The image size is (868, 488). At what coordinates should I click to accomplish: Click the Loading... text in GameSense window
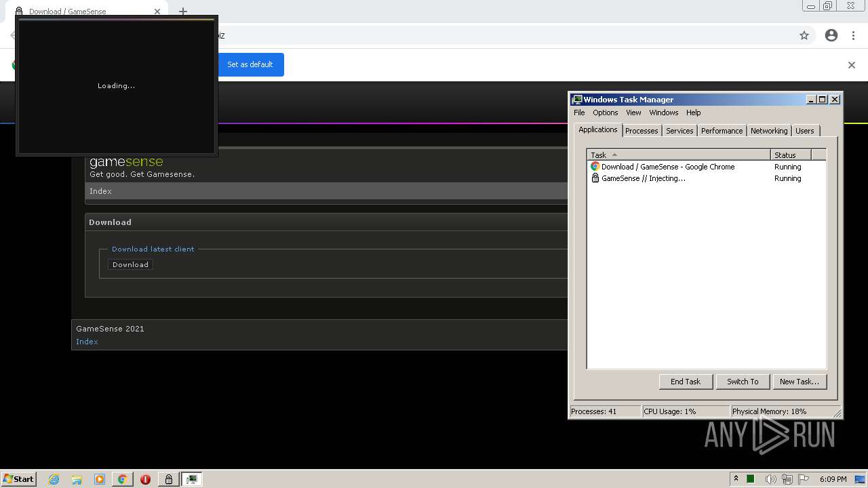click(x=116, y=86)
